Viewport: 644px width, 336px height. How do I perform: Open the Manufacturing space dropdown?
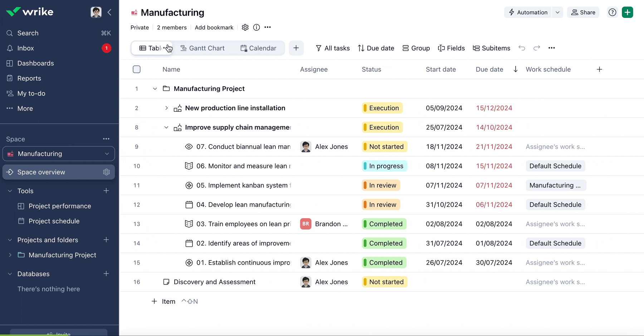[107, 154]
